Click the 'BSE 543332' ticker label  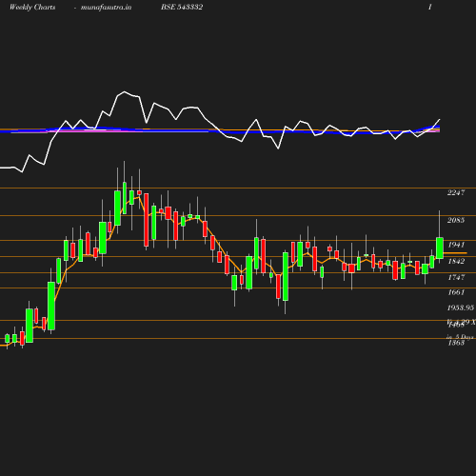click(x=182, y=8)
